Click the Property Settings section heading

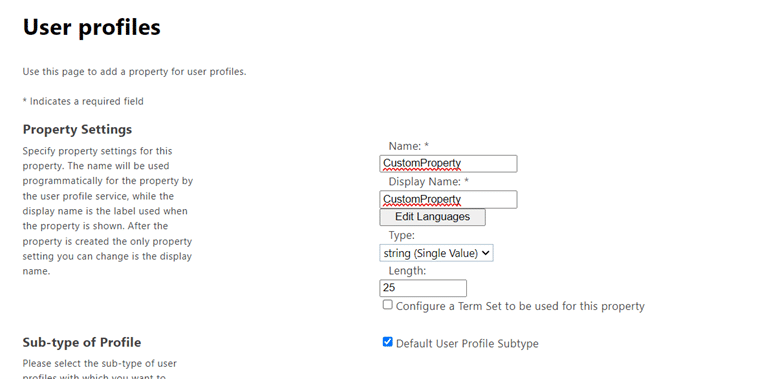(77, 130)
